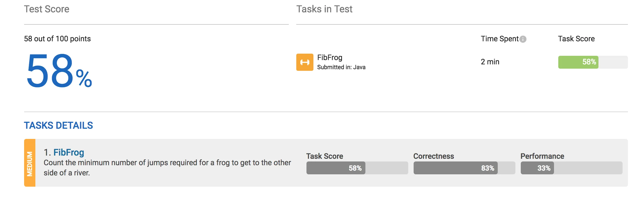Click the 83% Correctness progress bar
The height and width of the screenshot is (199, 644).
(455, 168)
